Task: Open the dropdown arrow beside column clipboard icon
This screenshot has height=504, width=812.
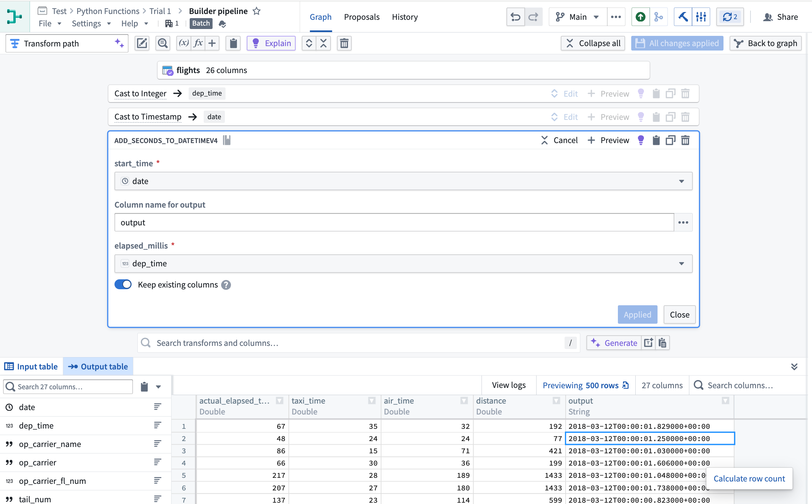Action: click(158, 387)
